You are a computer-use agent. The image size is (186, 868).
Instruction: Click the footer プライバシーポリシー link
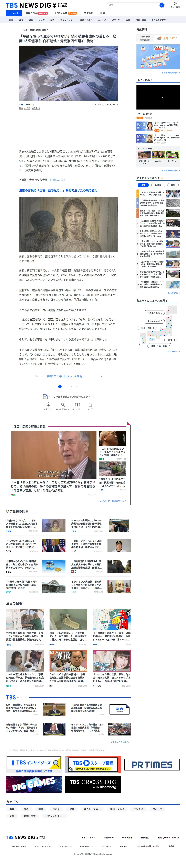point(43,846)
